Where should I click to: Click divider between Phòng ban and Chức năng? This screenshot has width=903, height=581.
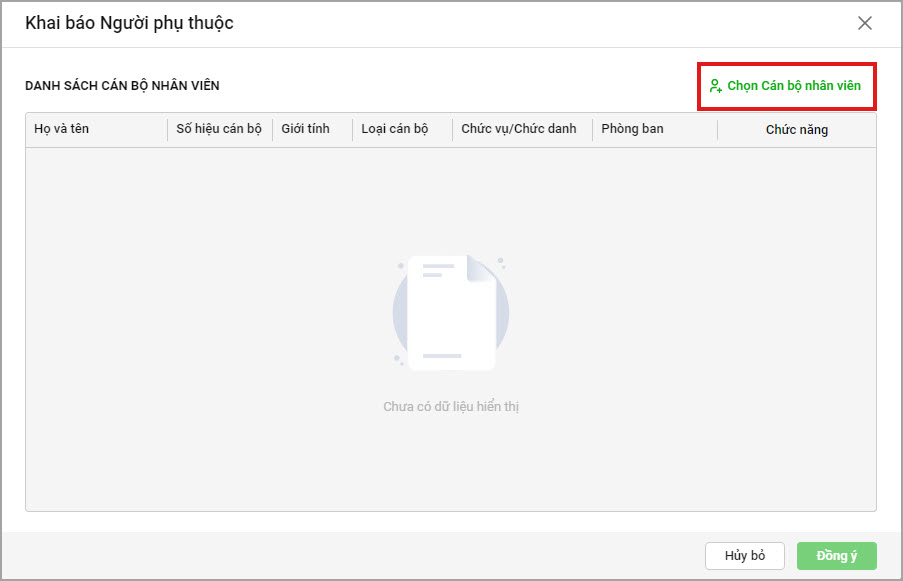point(717,130)
